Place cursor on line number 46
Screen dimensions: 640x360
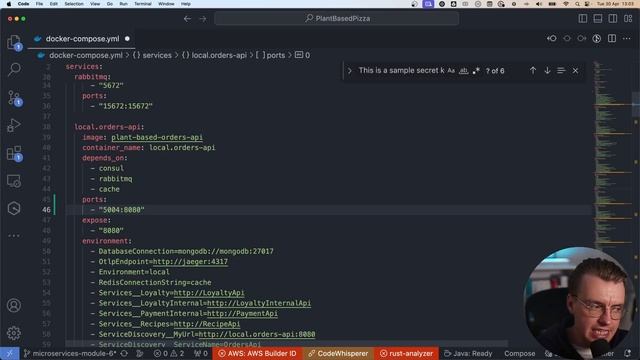[46, 210]
